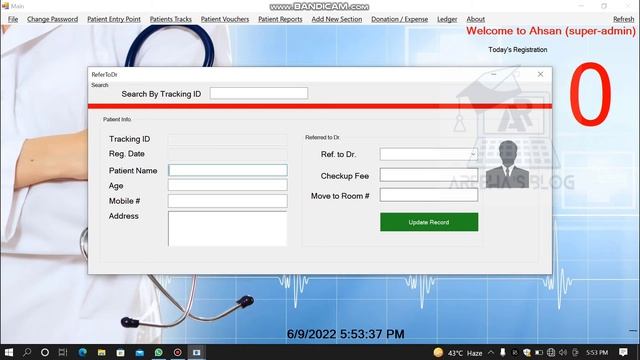
Task: Open Windows search in taskbar
Action: tap(27, 352)
